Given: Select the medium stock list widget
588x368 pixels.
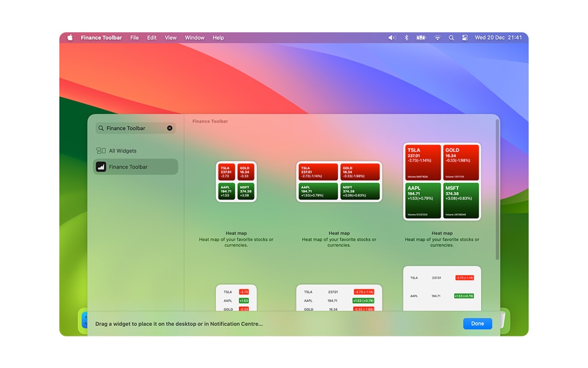Looking at the screenshot, I should [x=339, y=298].
